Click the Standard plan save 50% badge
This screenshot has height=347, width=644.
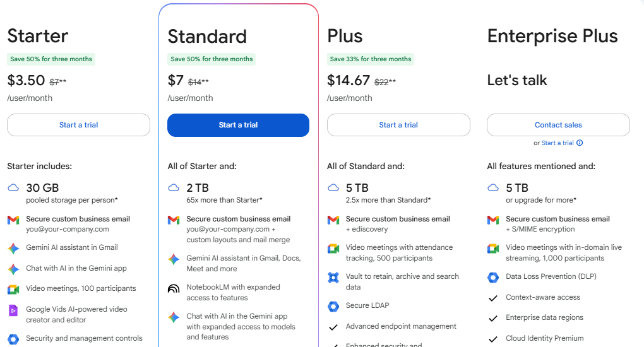pyautogui.click(x=212, y=59)
